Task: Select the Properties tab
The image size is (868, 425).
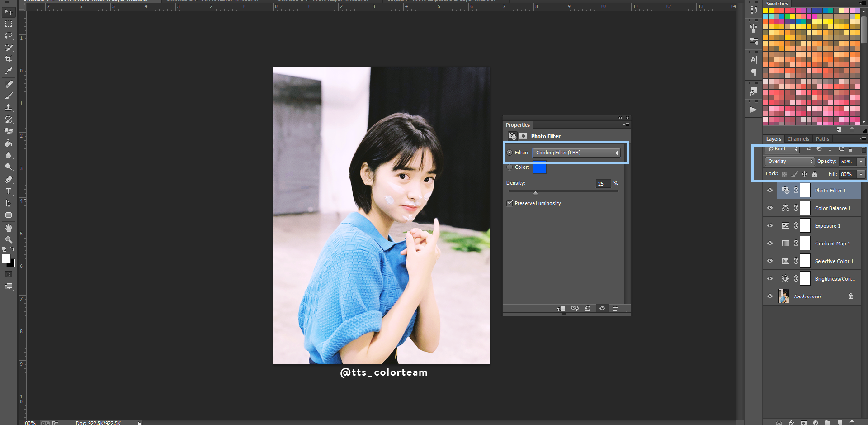Action: (x=518, y=125)
